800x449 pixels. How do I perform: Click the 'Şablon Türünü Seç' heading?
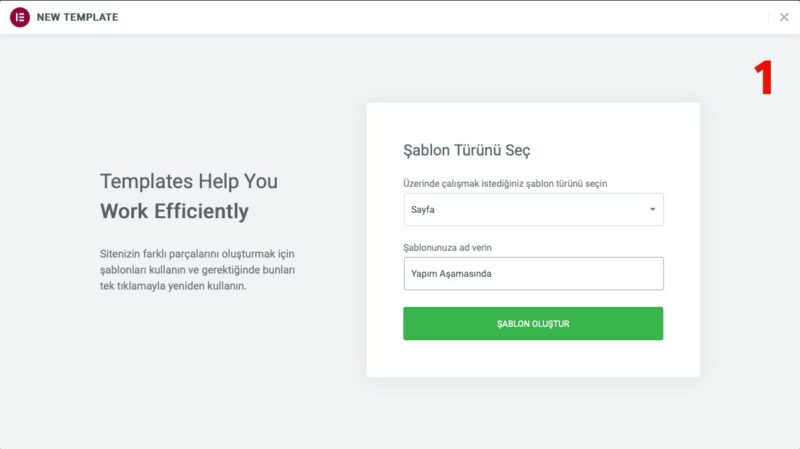tap(466, 150)
